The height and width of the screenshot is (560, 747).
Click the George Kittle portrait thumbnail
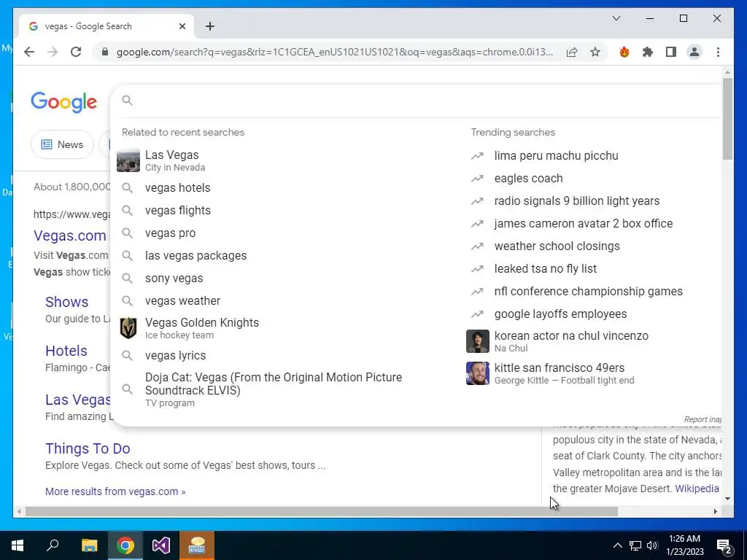click(x=477, y=373)
